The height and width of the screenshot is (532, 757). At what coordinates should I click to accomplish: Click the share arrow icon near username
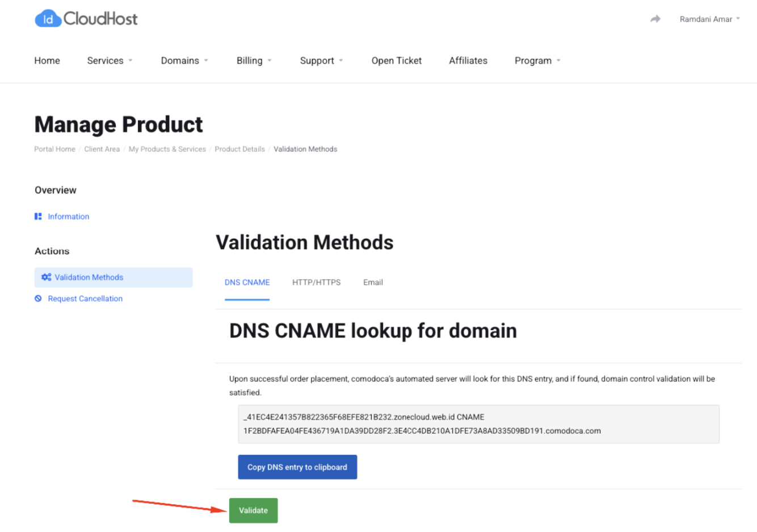(655, 19)
